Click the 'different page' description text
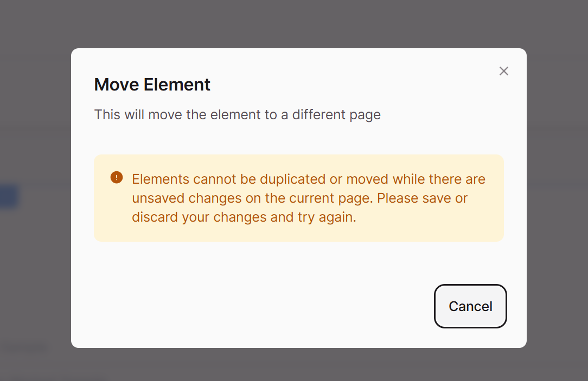Viewport: 588px width, 381px height. click(x=336, y=115)
